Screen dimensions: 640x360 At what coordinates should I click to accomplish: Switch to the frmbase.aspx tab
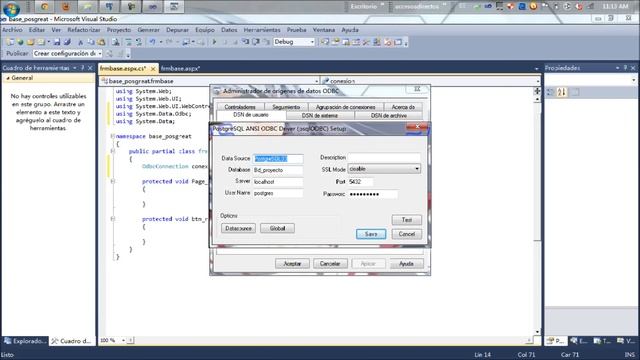point(180,69)
